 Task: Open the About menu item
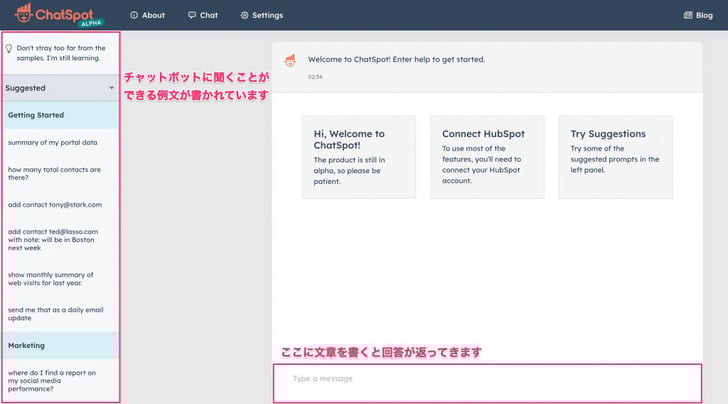point(147,15)
